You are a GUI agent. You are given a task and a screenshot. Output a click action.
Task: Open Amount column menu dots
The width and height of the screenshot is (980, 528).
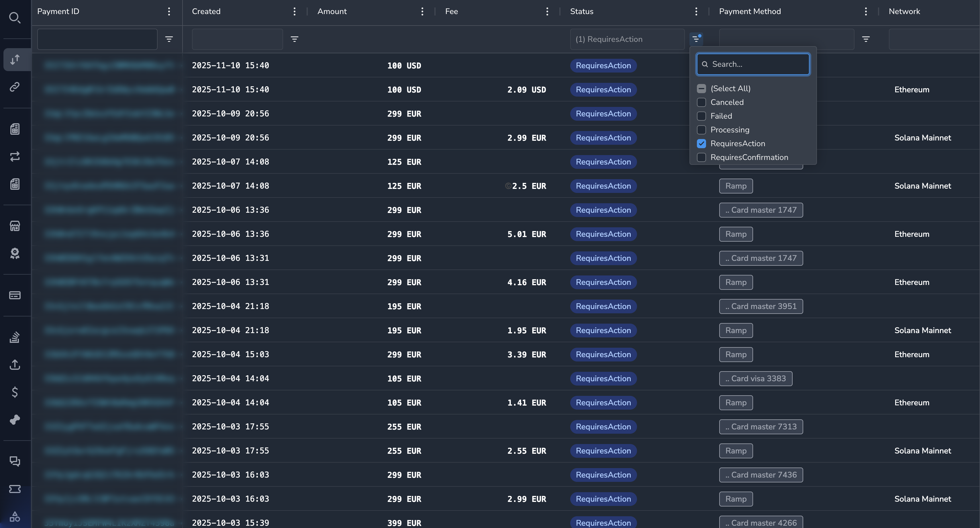pos(422,11)
